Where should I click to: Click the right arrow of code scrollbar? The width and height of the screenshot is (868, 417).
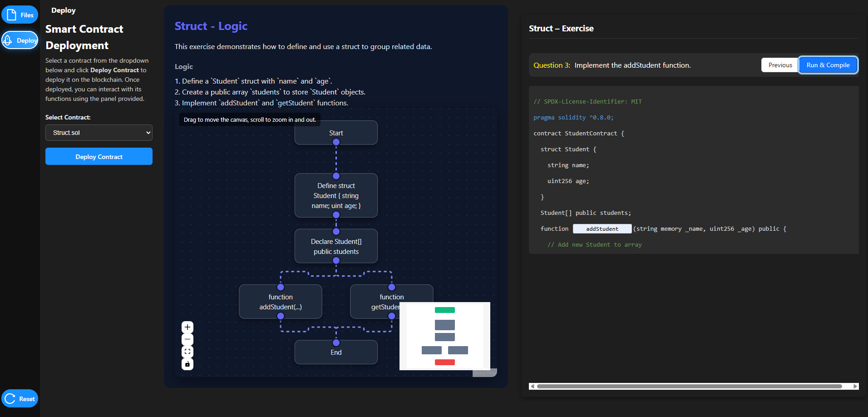pyautogui.click(x=855, y=387)
